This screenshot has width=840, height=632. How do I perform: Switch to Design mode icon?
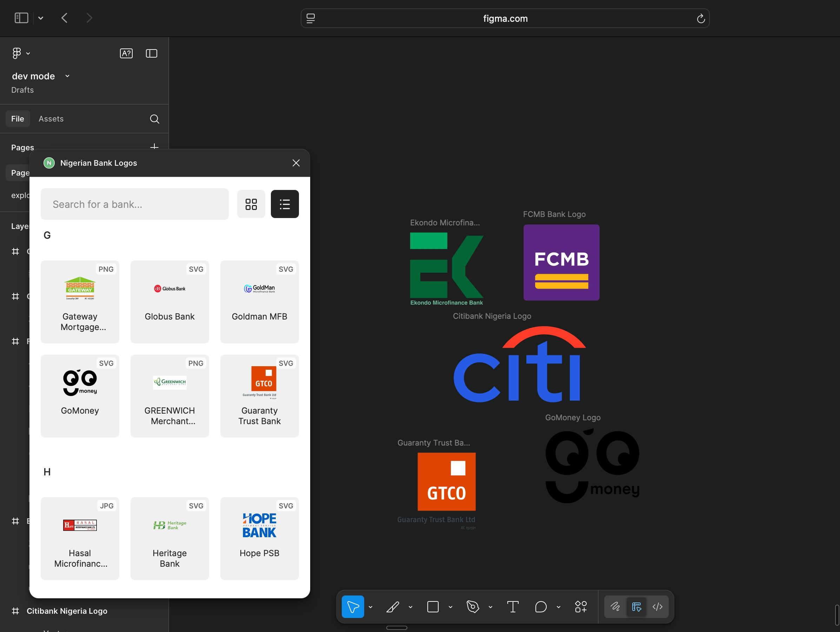636,607
